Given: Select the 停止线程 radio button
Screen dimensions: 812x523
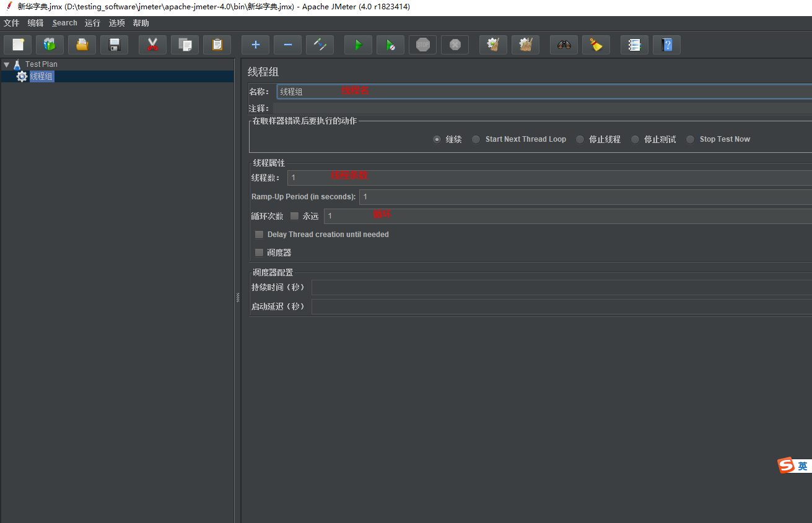Looking at the screenshot, I should click(x=580, y=139).
